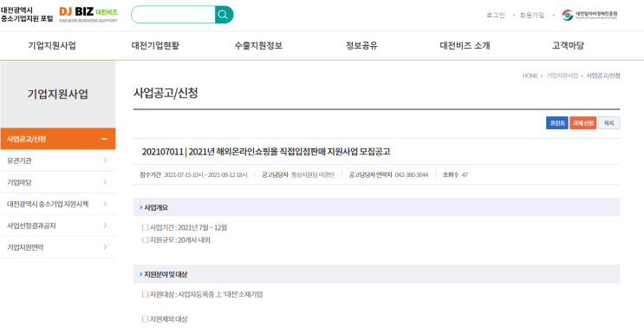Open the 대전비즈 소개 top menu

click(465, 46)
